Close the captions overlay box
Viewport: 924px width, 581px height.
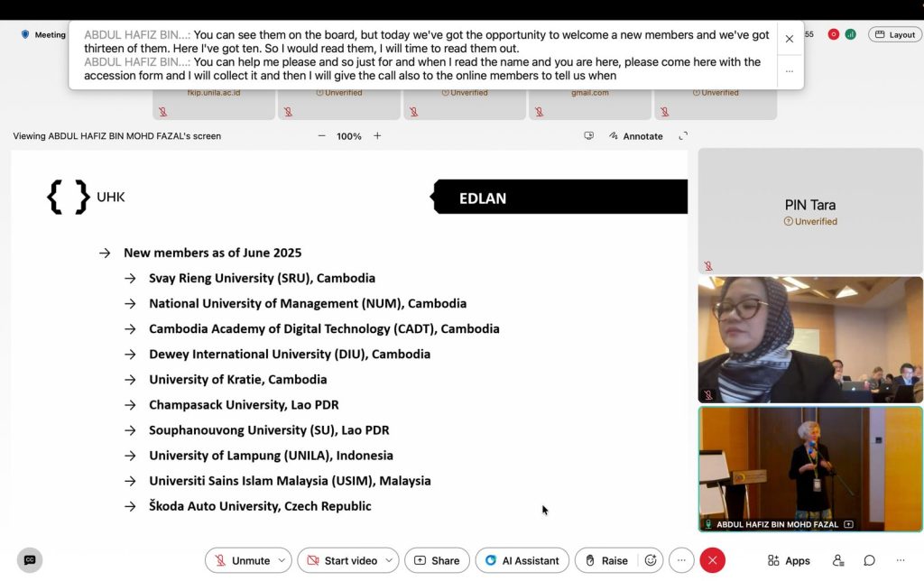pos(790,39)
